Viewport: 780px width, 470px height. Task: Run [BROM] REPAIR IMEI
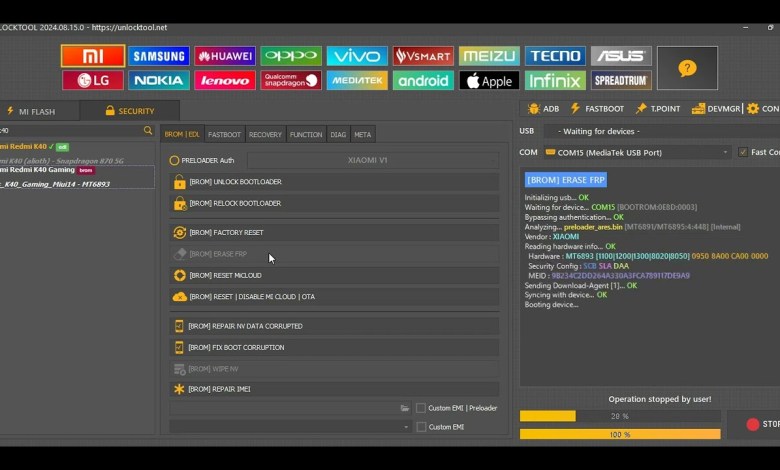[x=334, y=389]
